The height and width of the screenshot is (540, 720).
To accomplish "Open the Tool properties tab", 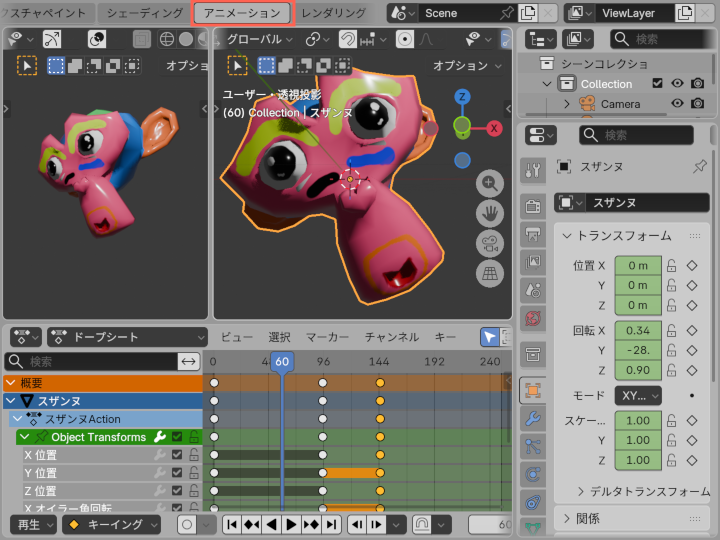I will [533, 170].
